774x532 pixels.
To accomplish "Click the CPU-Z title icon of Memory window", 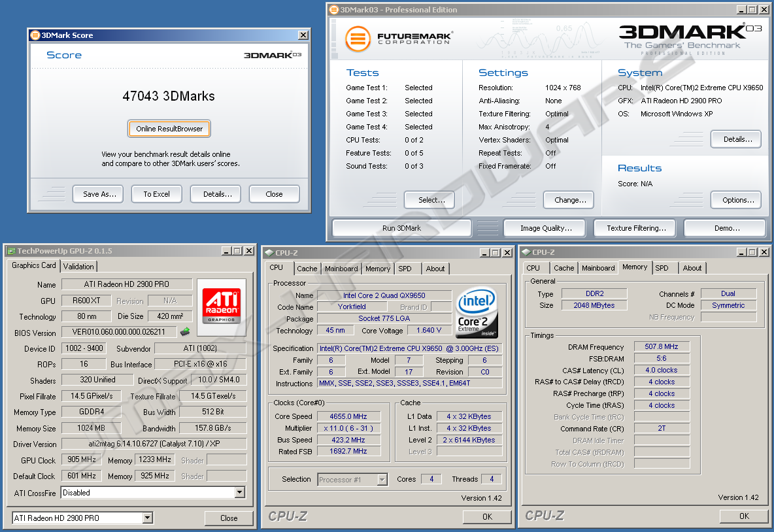I will [x=526, y=252].
